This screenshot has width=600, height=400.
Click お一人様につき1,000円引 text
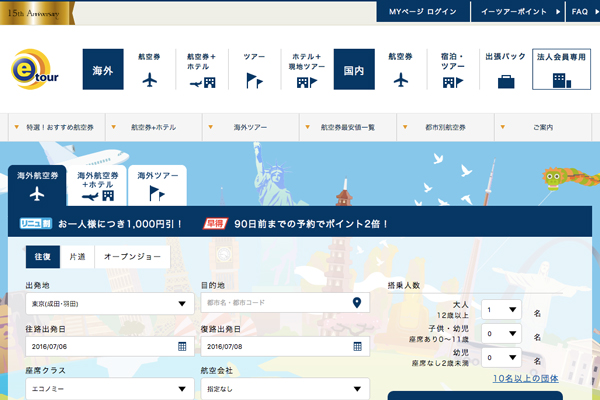[120, 224]
